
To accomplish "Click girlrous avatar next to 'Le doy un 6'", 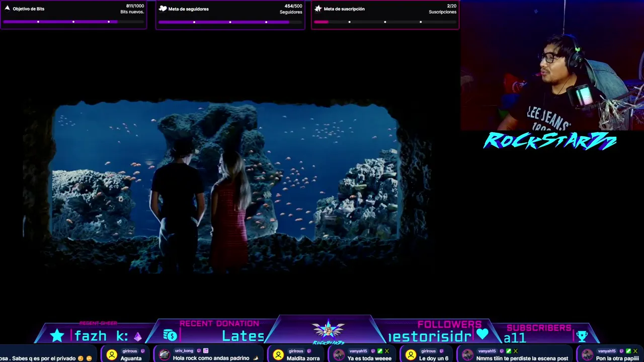I will pyautogui.click(x=411, y=355).
